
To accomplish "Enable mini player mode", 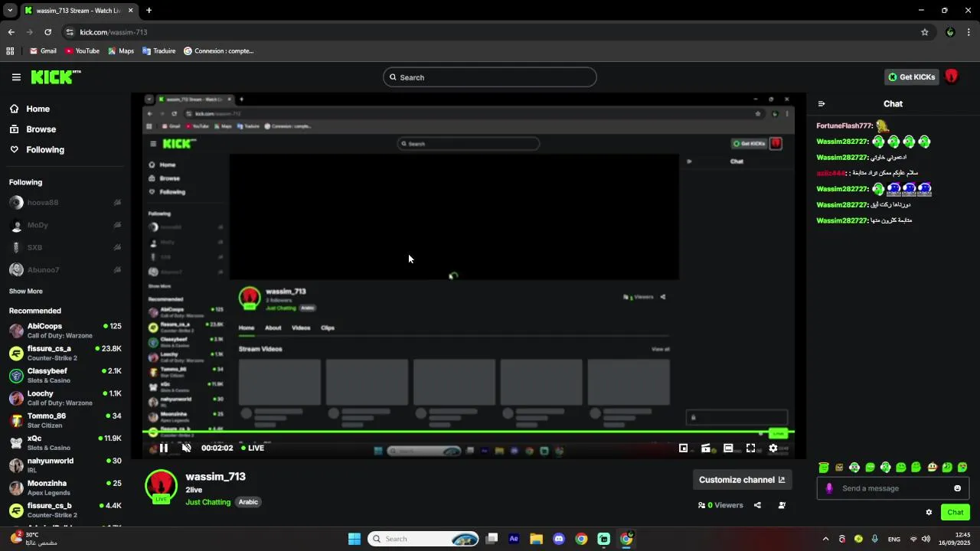I will tap(683, 448).
